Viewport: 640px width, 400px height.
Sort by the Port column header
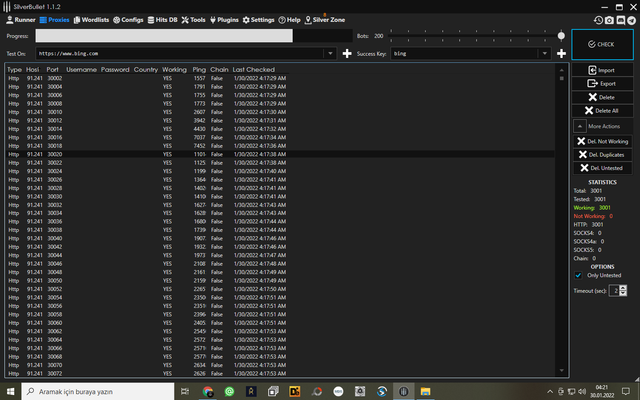52,70
